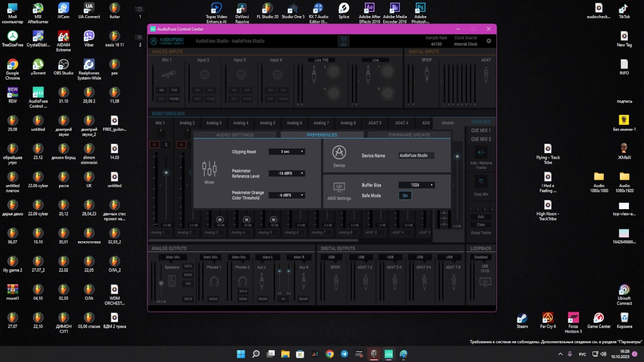Screen dimensions: 644x362
Task: Click the Phones 2 headphone icon
Action: coord(243,280)
